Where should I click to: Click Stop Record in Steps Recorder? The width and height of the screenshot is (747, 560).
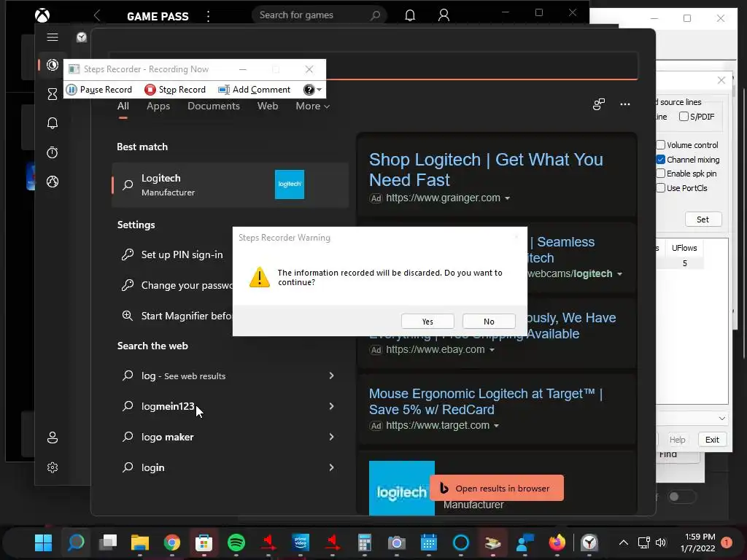[175, 90]
